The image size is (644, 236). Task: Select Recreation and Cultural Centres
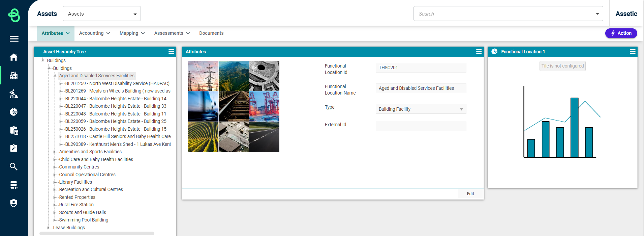(x=91, y=189)
